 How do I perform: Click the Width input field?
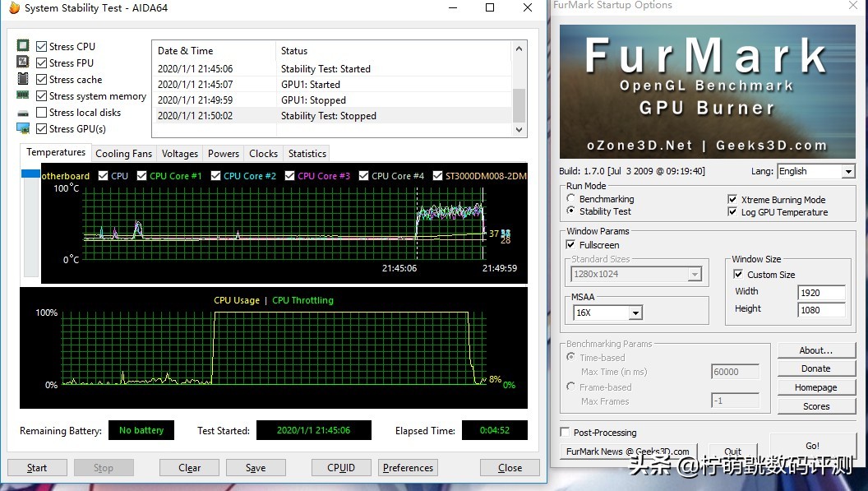[x=821, y=292]
